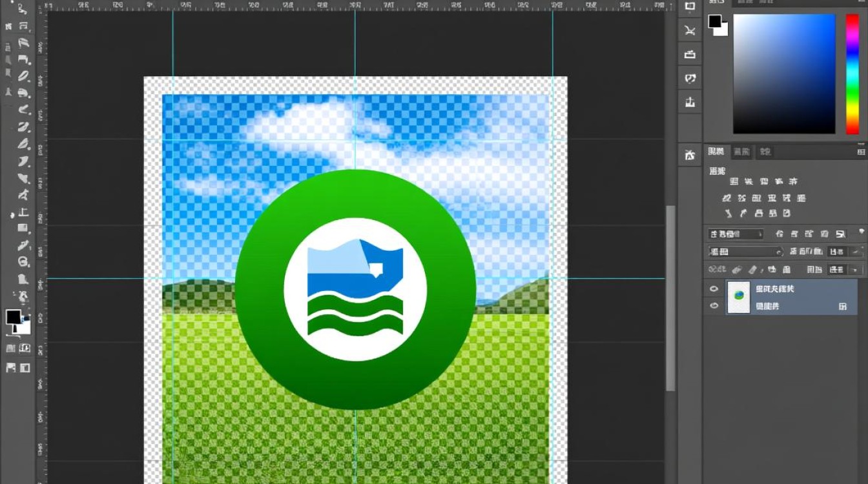Click the first layer filter icon beside the kind dropdown
The height and width of the screenshot is (484, 868).
(x=780, y=234)
